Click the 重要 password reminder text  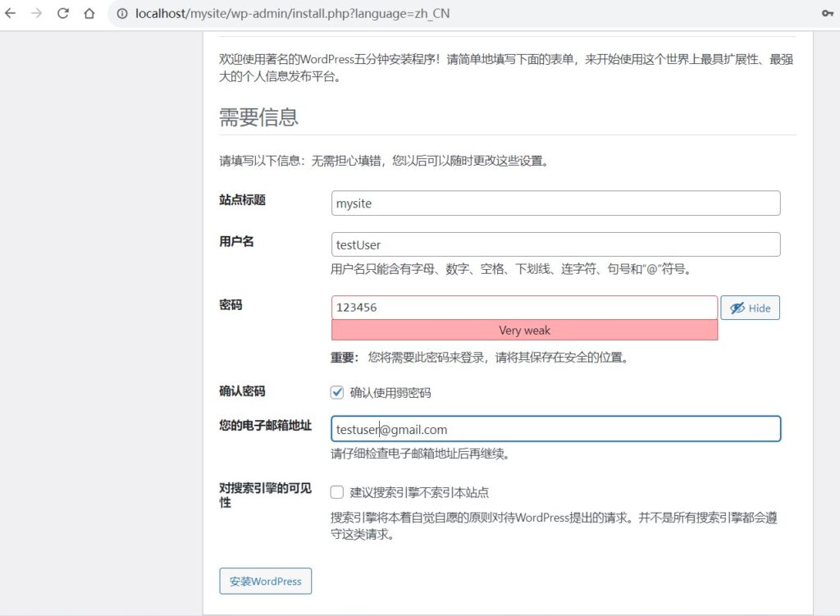click(x=479, y=358)
